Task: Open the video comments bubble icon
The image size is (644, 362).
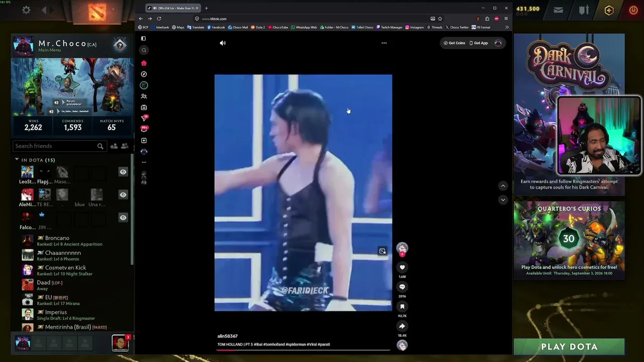Action: [402, 287]
